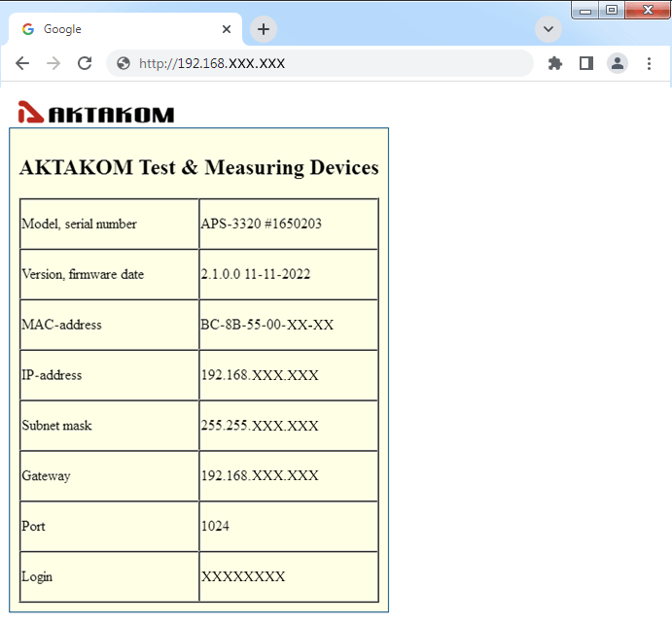This screenshot has width=672, height=624.
Task: Click the '255.255.XXX.XXX' value
Action: pyautogui.click(x=260, y=426)
